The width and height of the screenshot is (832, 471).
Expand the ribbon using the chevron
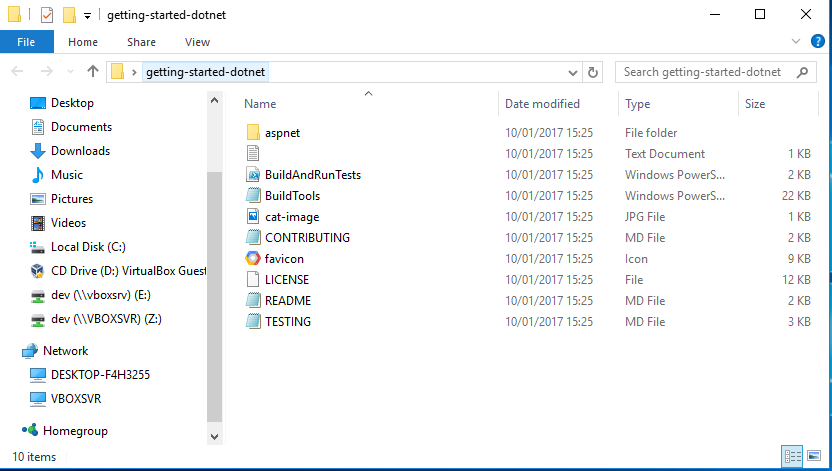pos(796,42)
